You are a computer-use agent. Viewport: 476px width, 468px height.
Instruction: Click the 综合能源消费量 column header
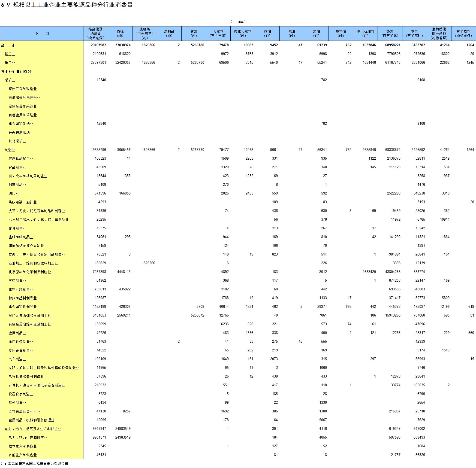click(x=95, y=34)
